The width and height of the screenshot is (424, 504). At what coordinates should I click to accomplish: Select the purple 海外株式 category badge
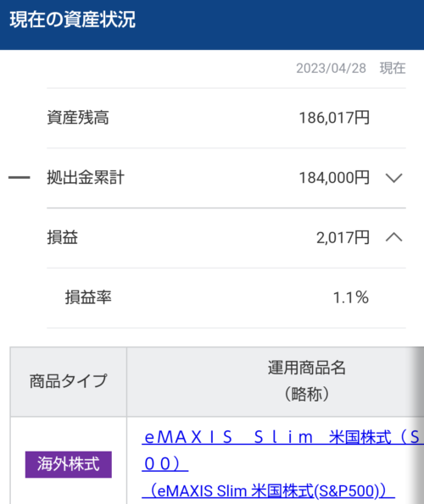click(x=69, y=464)
